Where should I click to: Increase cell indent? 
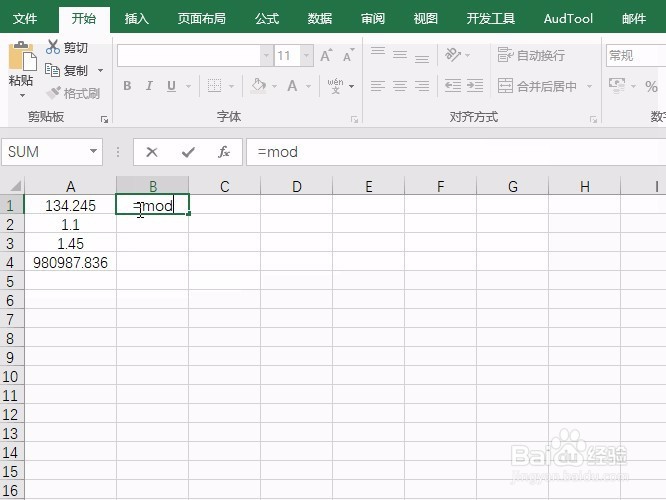pyautogui.click(x=475, y=86)
